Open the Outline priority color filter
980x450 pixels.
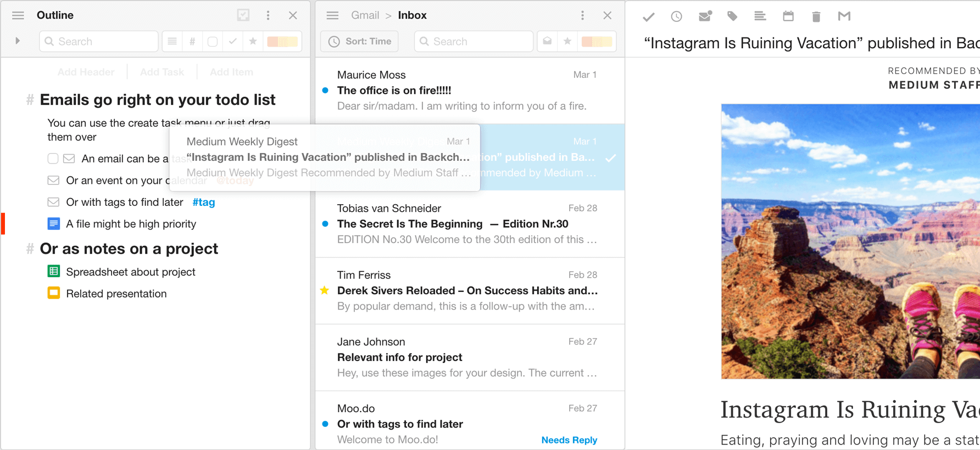point(282,41)
